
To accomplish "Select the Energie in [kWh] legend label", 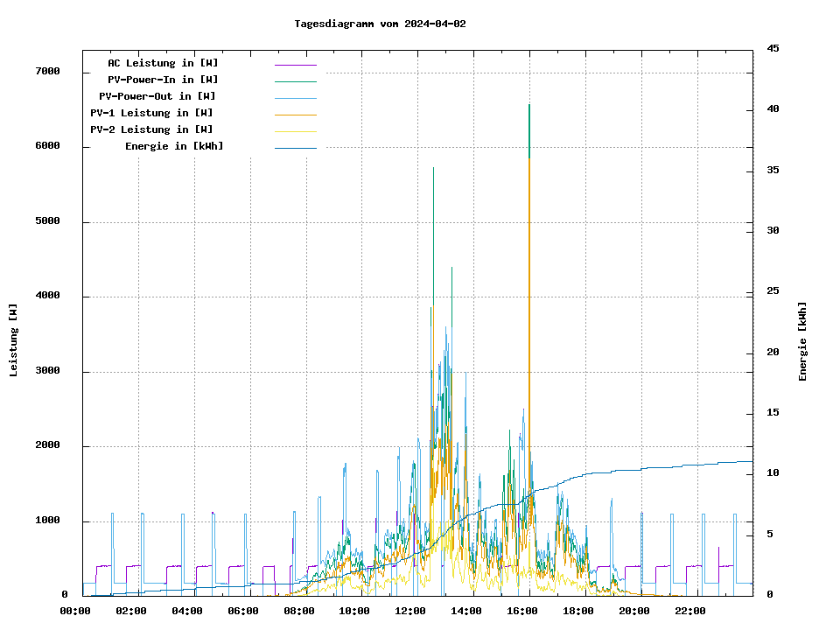I will 174,146.
